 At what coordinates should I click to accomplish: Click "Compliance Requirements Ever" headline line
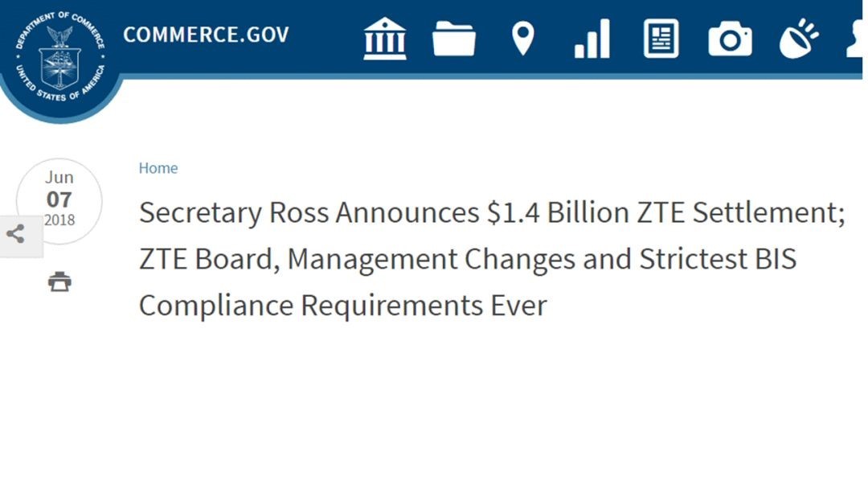point(342,306)
